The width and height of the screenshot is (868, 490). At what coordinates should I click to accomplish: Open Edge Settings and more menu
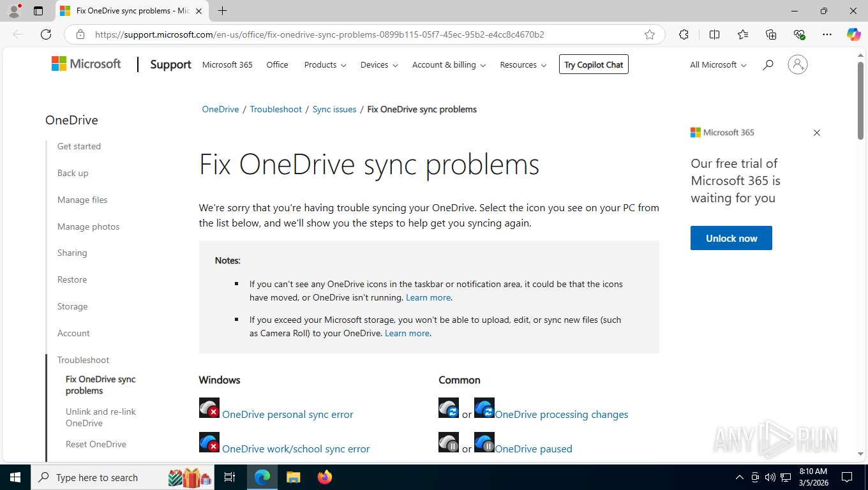click(827, 34)
